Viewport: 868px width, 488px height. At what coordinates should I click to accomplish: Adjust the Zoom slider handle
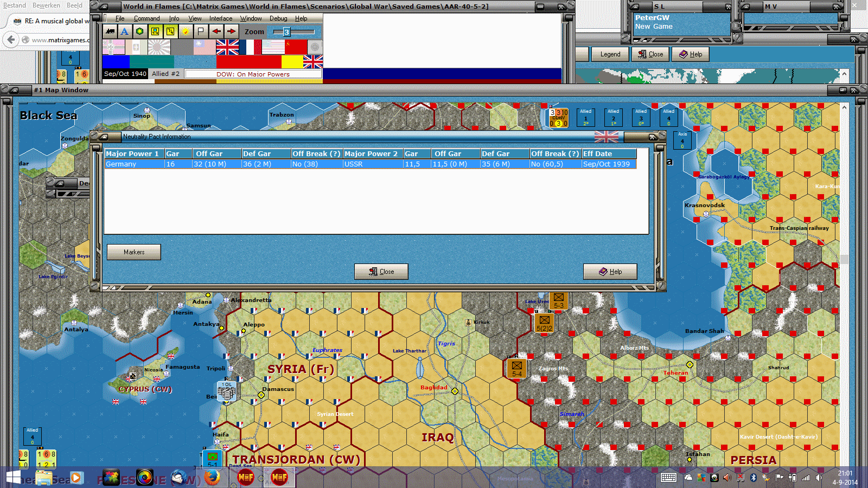[286, 32]
